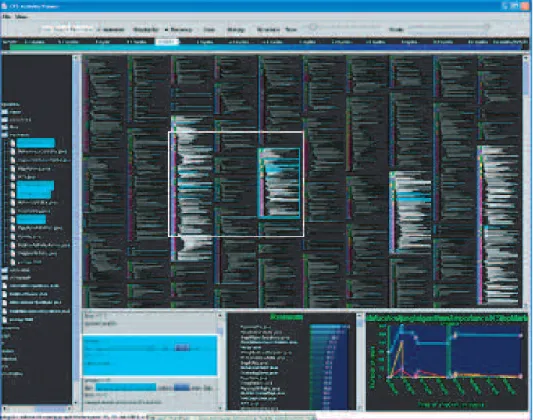
Task: Click the Scale slider handle in toolbar
Action: (486, 27)
